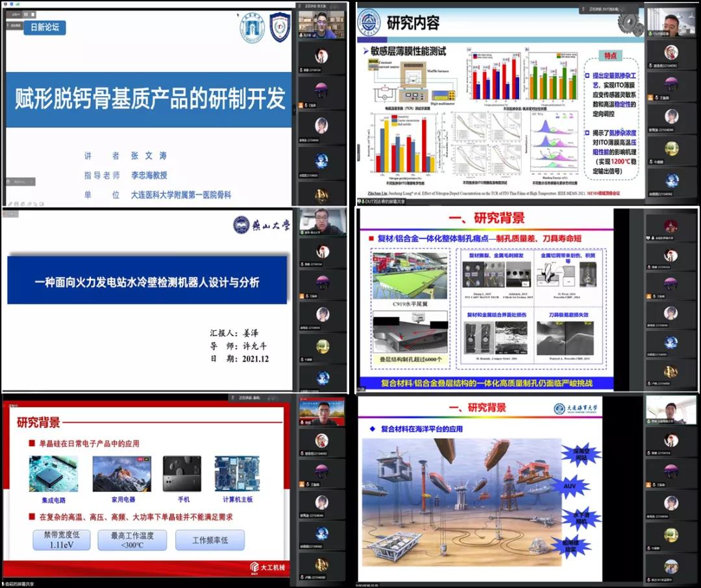Click the 禁带宽度低 1.11eV box
Screen dimensions: 701x588
(x=62, y=540)
